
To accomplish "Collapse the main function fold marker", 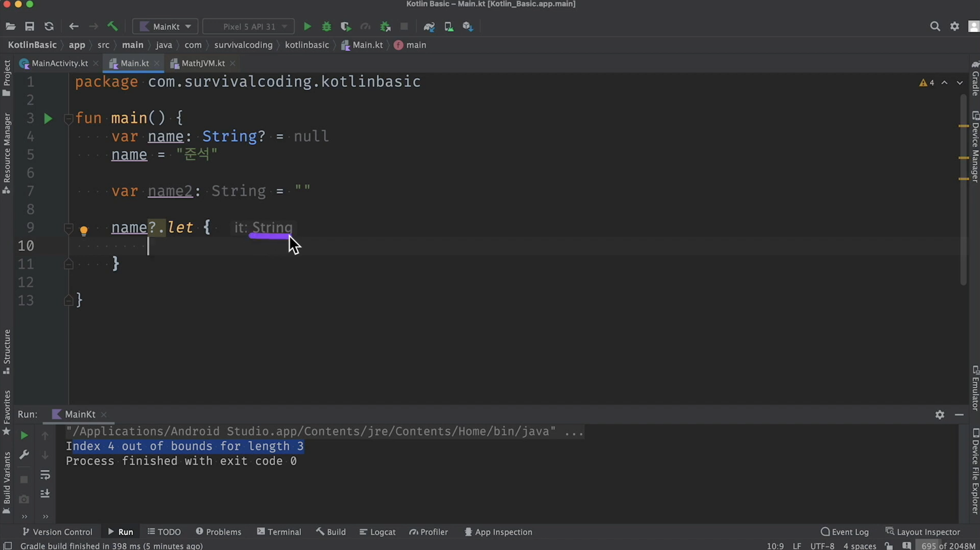I will click(x=69, y=118).
